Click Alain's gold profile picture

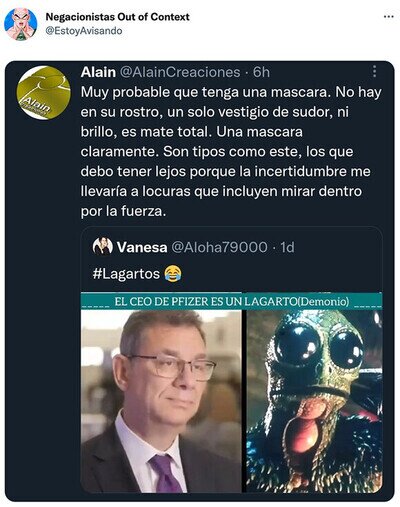click(x=44, y=93)
